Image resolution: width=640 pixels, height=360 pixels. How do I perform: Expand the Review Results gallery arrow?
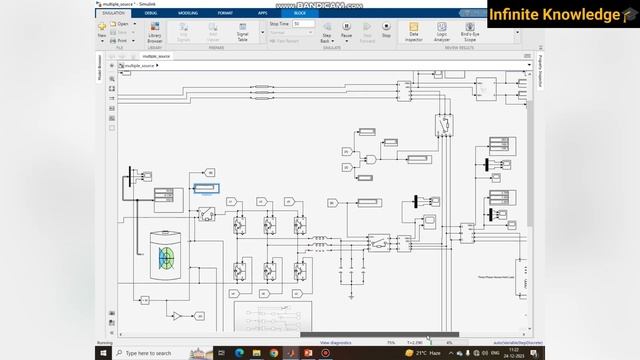517,32
